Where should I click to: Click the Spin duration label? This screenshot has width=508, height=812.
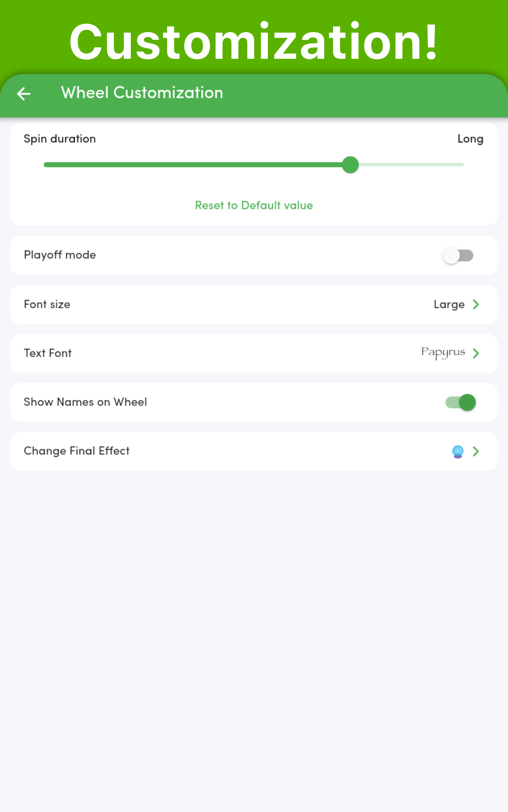(60, 139)
